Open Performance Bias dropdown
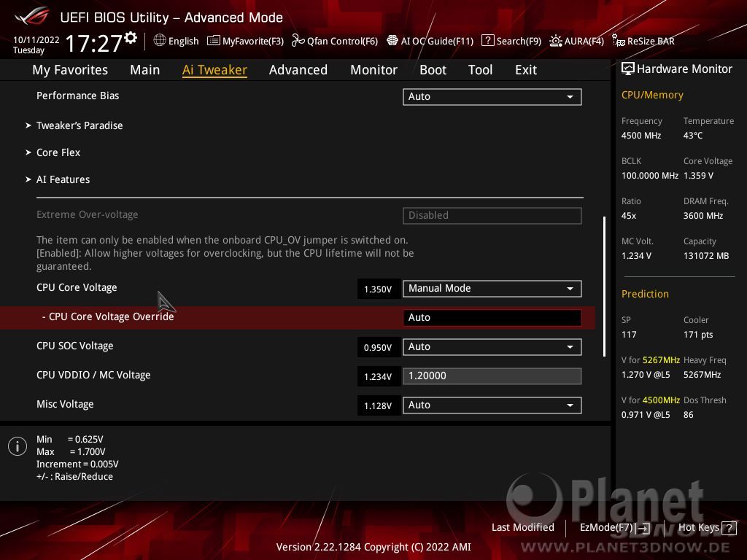747x560 pixels. coord(492,97)
